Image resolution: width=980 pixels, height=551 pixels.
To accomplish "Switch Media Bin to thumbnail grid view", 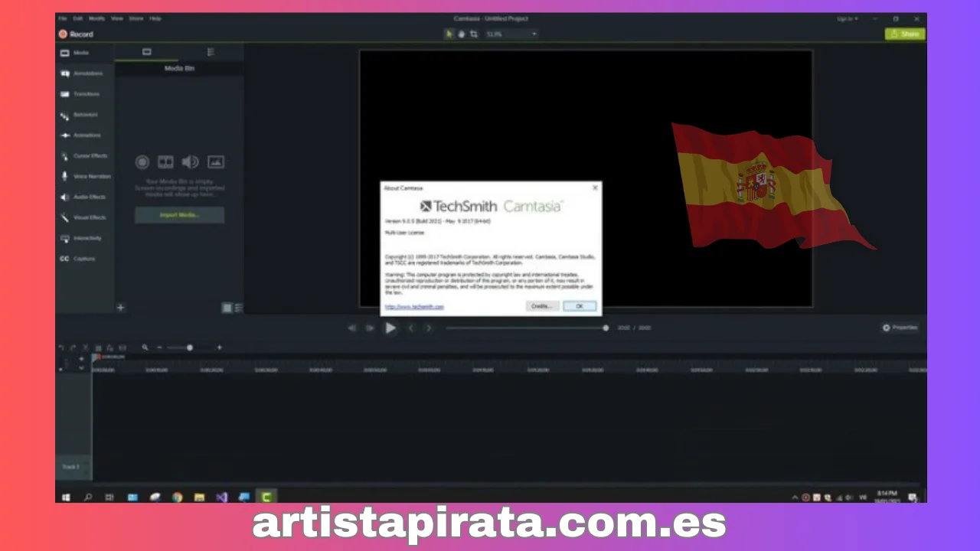I will (227, 308).
